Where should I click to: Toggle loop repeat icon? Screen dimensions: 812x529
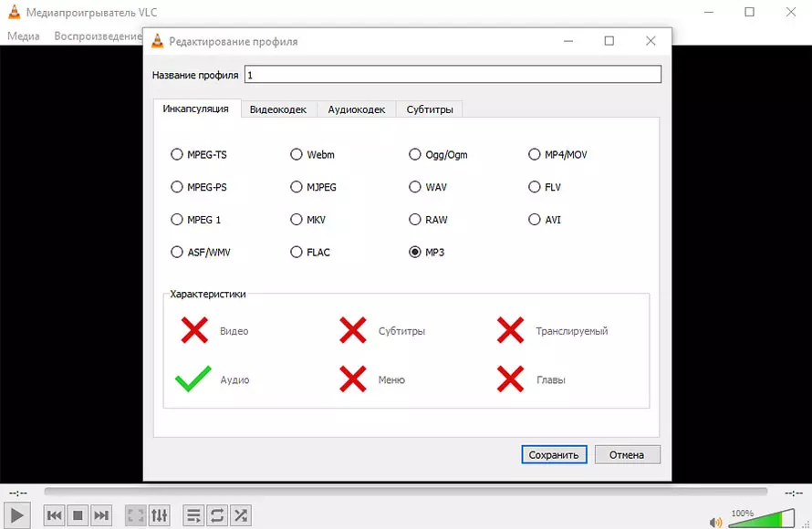pyautogui.click(x=217, y=515)
